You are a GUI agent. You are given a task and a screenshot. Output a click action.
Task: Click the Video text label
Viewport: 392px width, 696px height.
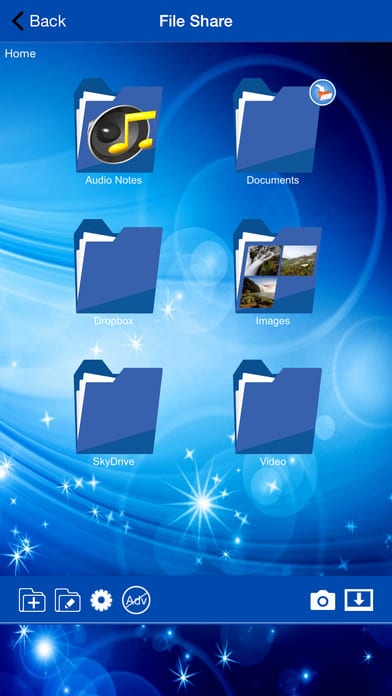click(273, 461)
